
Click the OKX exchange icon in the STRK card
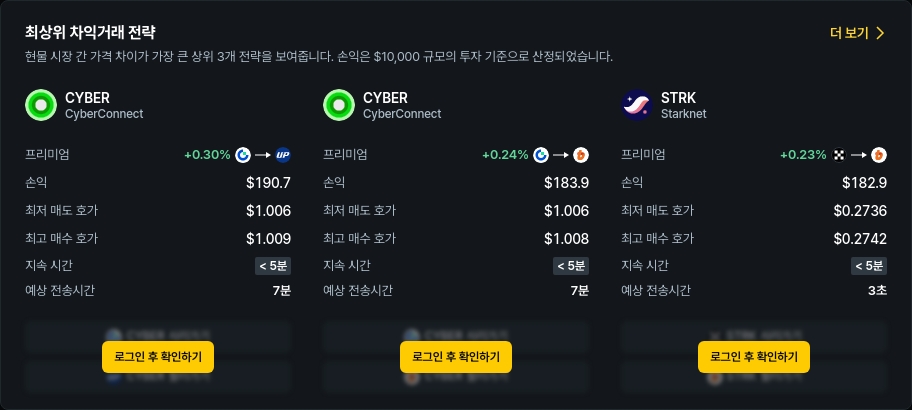(x=839, y=155)
